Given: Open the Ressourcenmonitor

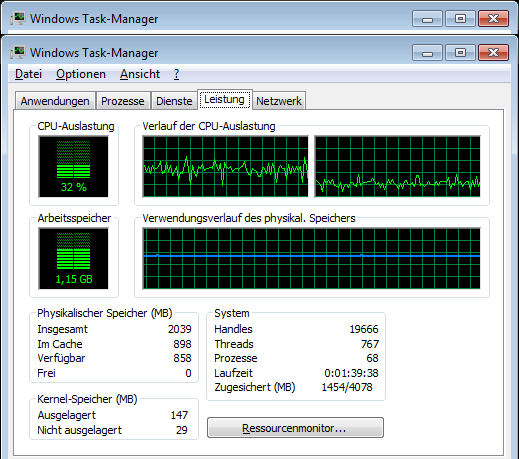Looking at the screenshot, I should (295, 428).
